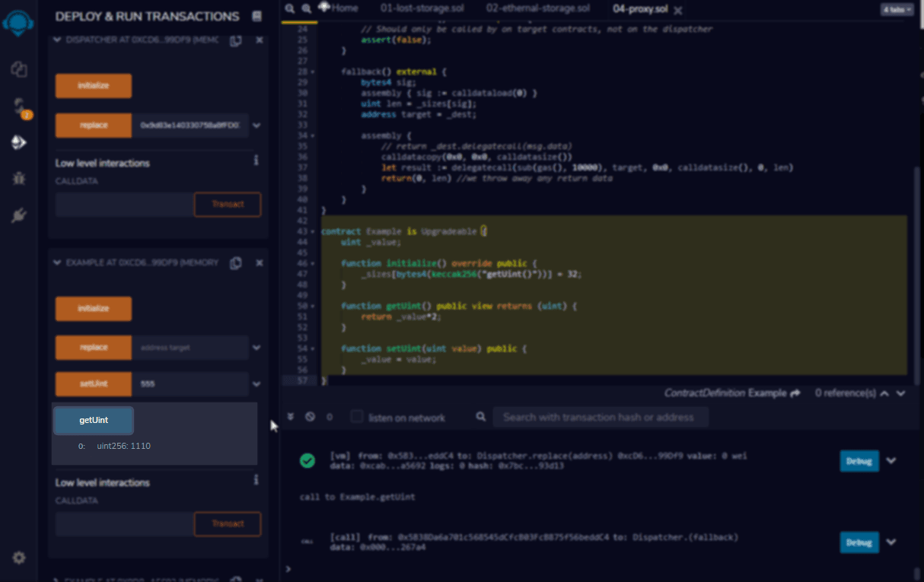Switch to 02-ethernal-storage.sol tab
Viewport: 924px width, 582px height.
[x=537, y=8]
